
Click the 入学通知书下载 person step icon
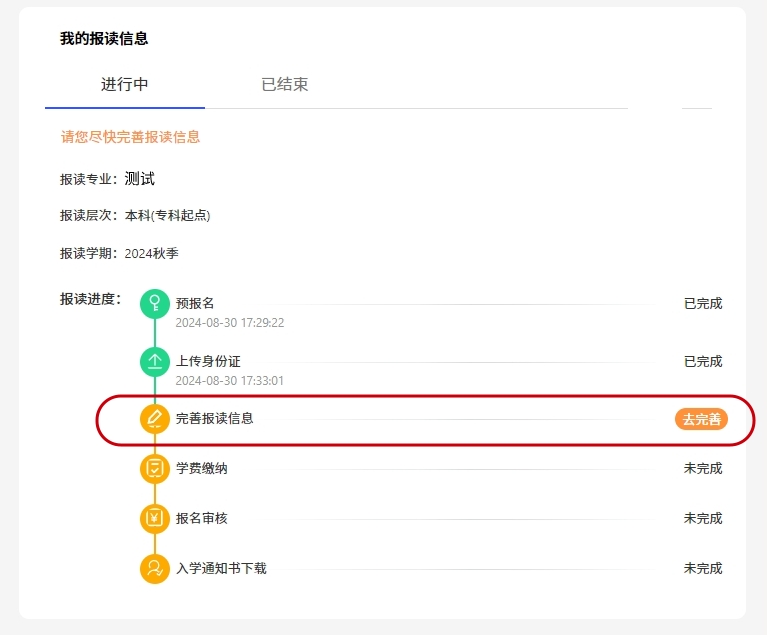[155, 568]
